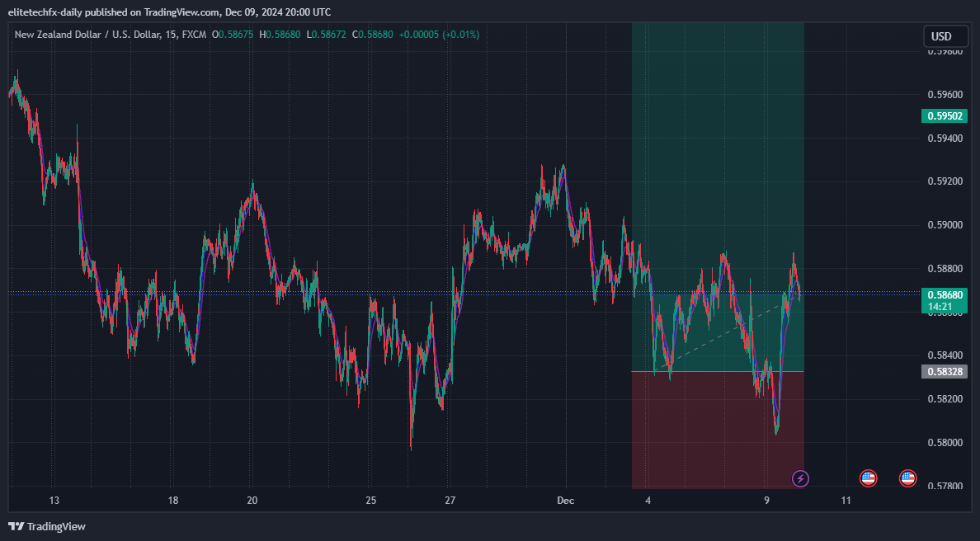The height and width of the screenshot is (541, 980).
Task: Click the Dec label on time axis
Action: (x=566, y=501)
